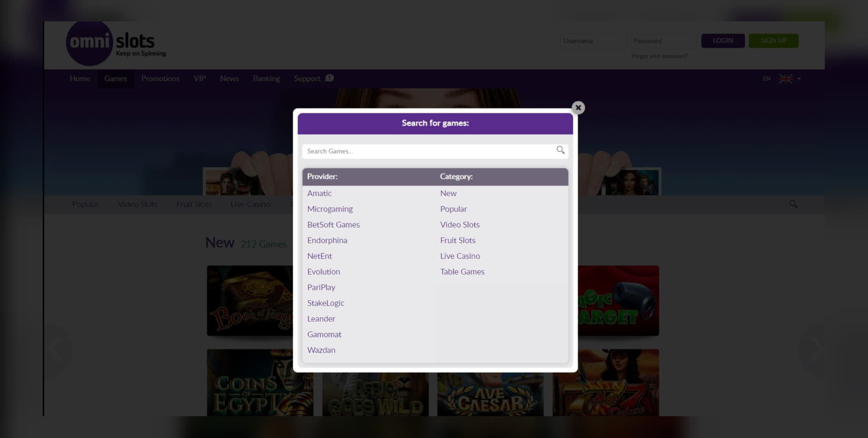This screenshot has height=438, width=868.
Task: Select the UK flag language icon
Action: coord(785,79)
